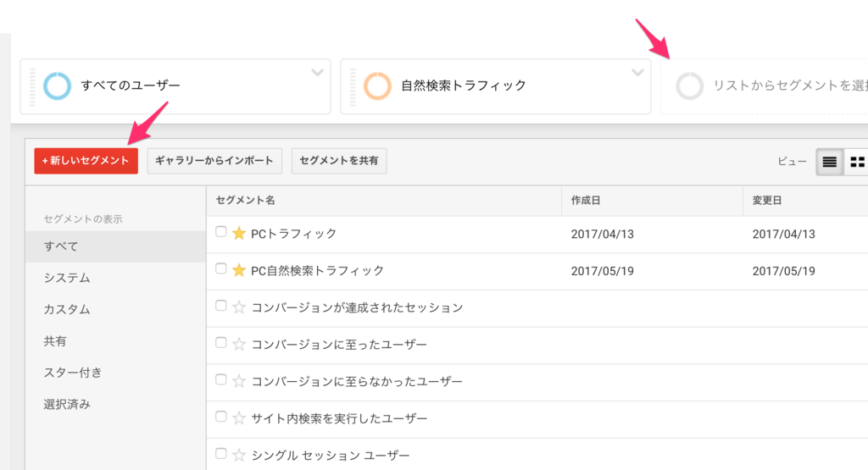Click the +新しいセグメント button
This screenshot has height=470, width=868.
[x=86, y=161]
